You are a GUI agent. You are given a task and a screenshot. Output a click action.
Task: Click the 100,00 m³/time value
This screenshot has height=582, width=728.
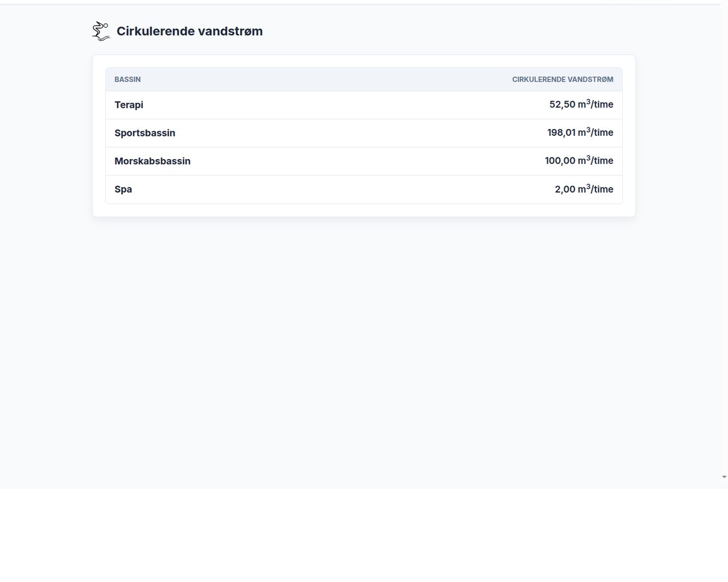(579, 161)
